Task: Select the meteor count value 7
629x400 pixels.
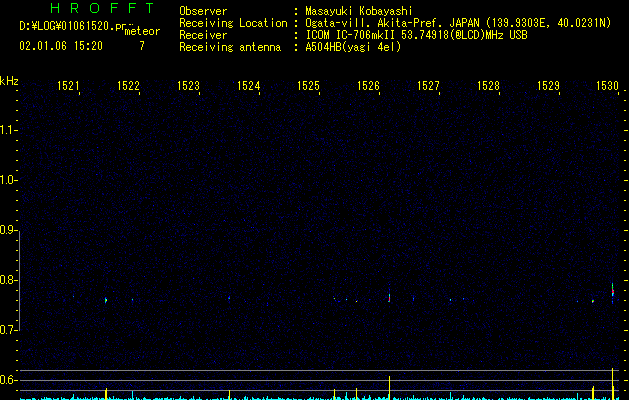Action: click(x=142, y=46)
